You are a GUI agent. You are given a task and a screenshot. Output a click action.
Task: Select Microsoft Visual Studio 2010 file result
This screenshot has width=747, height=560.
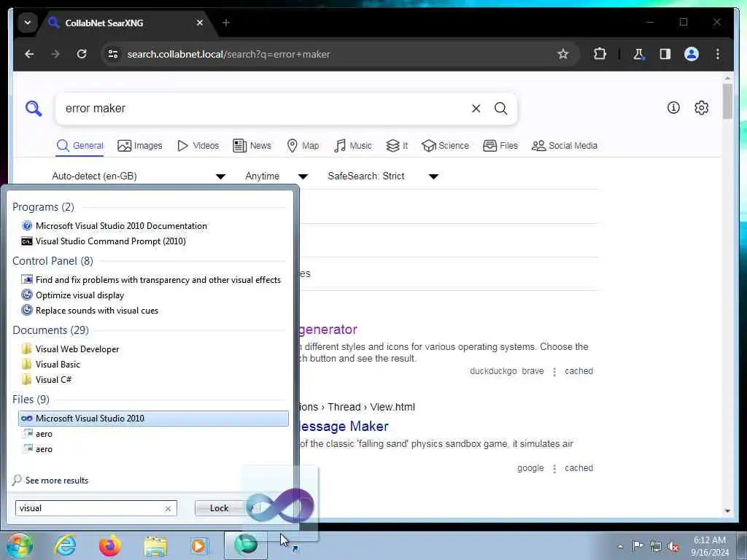coord(153,418)
